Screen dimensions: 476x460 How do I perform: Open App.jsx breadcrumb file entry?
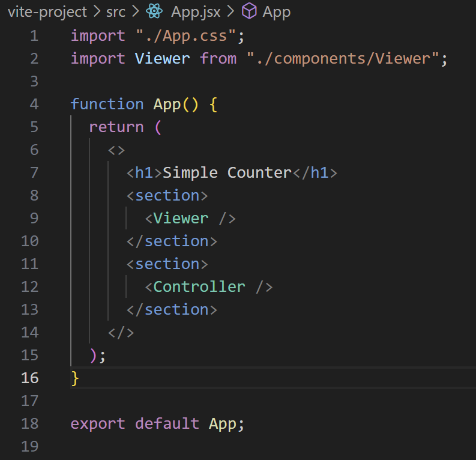point(196,13)
